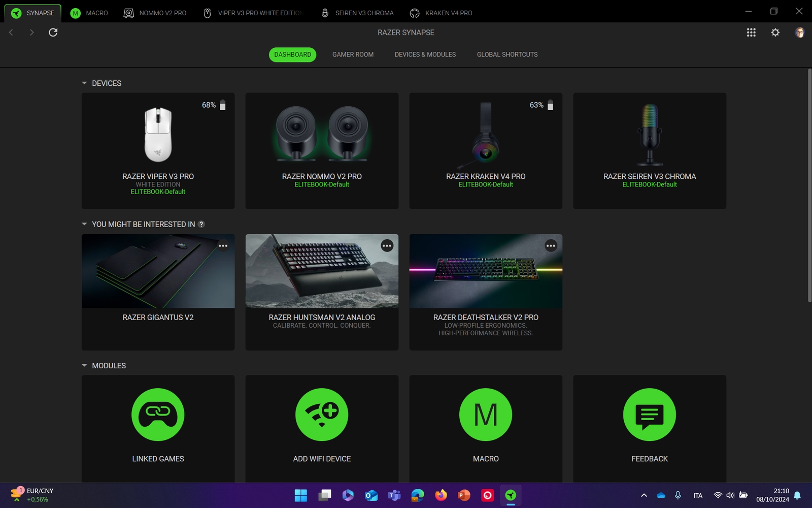
Task: Click the user profile avatar
Action: point(799,32)
